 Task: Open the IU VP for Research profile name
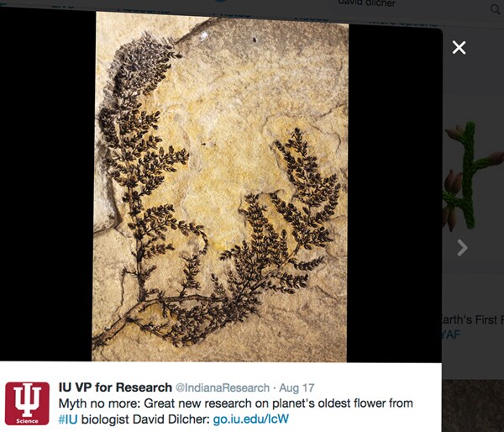coord(115,387)
